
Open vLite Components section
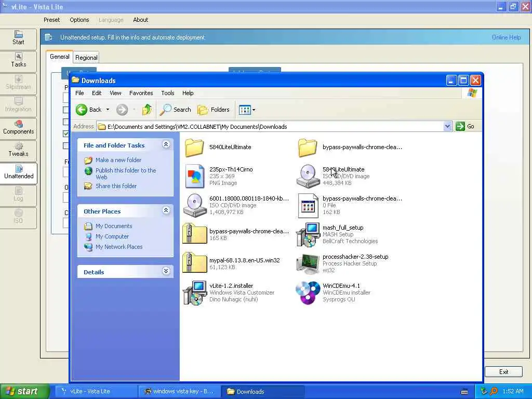pyautogui.click(x=18, y=128)
